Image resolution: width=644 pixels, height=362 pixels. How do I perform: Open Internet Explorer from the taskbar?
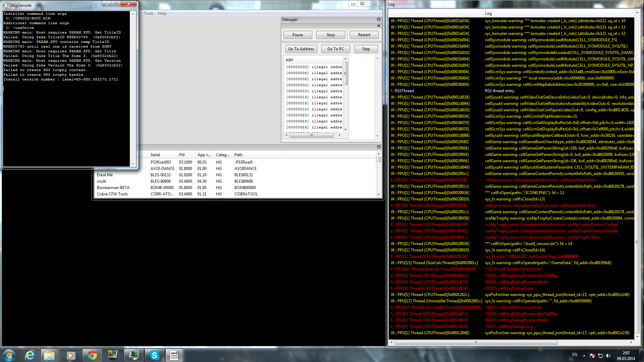pyautogui.click(x=30, y=355)
